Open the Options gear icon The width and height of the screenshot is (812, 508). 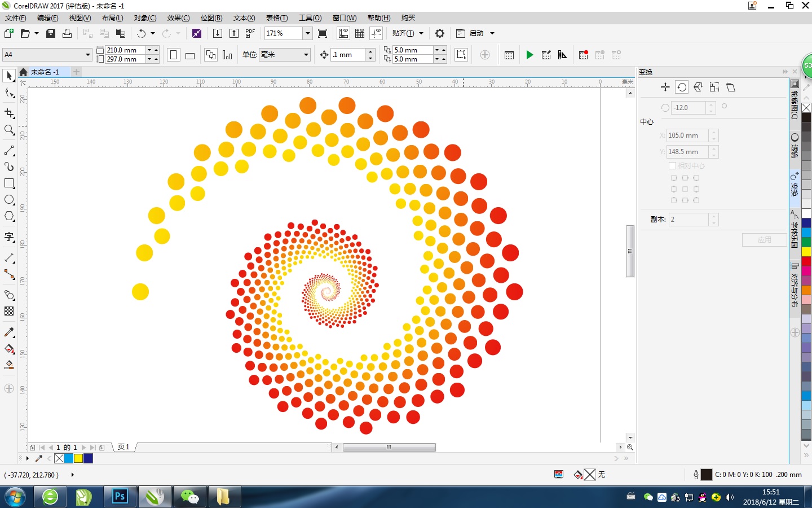coord(440,33)
